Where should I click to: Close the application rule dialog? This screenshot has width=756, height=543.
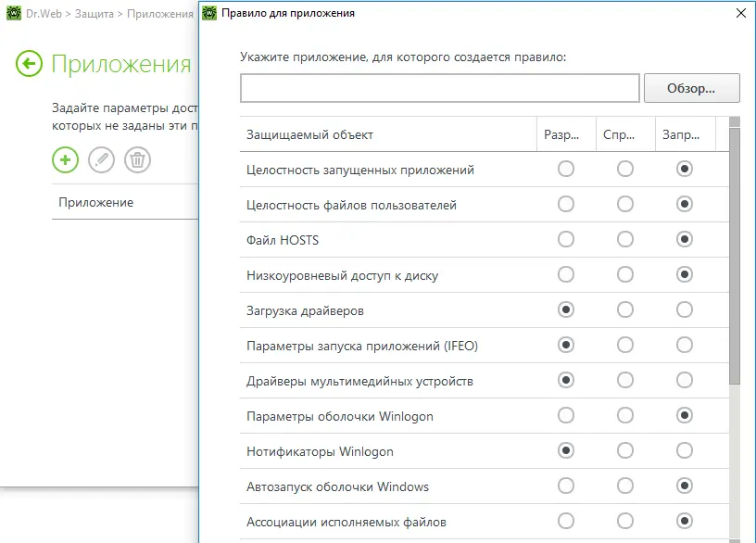741,13
